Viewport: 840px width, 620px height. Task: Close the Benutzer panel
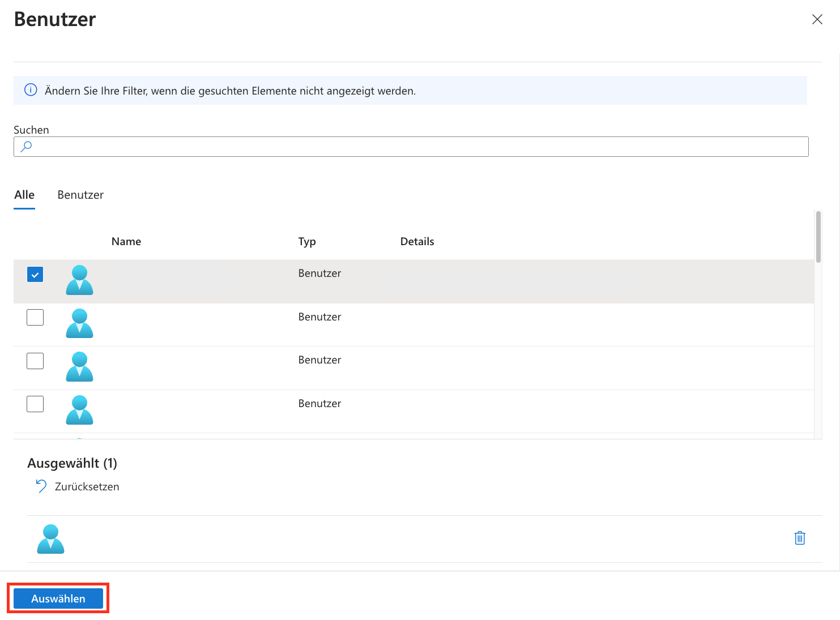click(817, 19)
